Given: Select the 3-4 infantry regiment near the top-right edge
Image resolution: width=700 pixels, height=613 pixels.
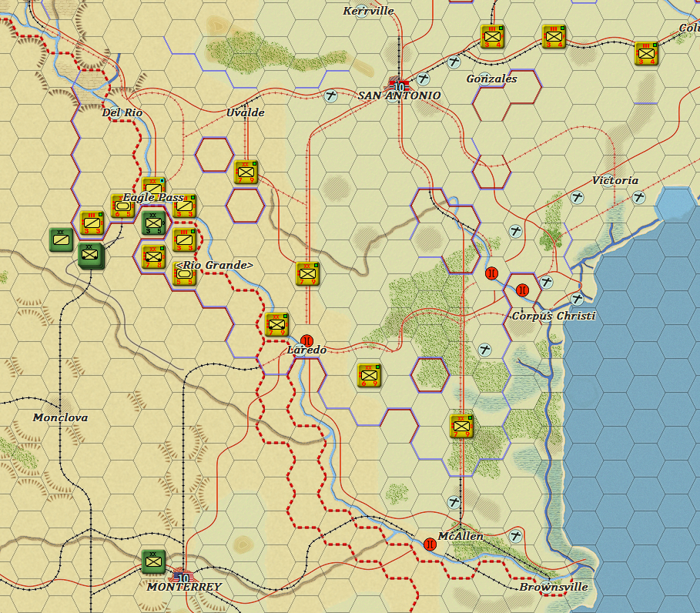Looking at the screenshot, I should [x=646, y=54].
